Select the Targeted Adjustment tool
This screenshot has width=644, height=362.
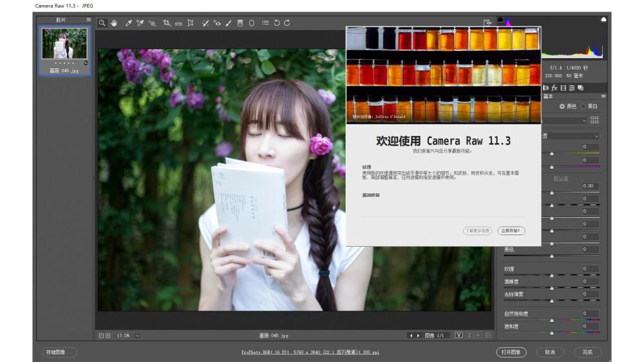(152, 23)
